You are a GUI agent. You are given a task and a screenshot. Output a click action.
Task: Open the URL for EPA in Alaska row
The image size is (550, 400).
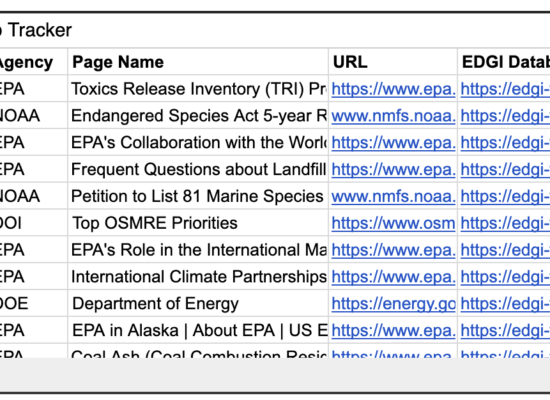(393, 331)
